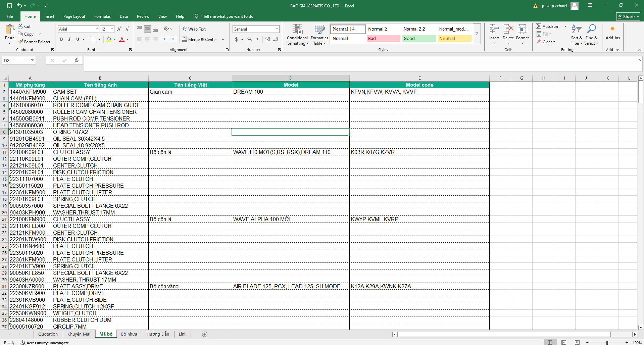Click the Format cells icon
This screenshot has height=345, width=644.
[522, 30]
